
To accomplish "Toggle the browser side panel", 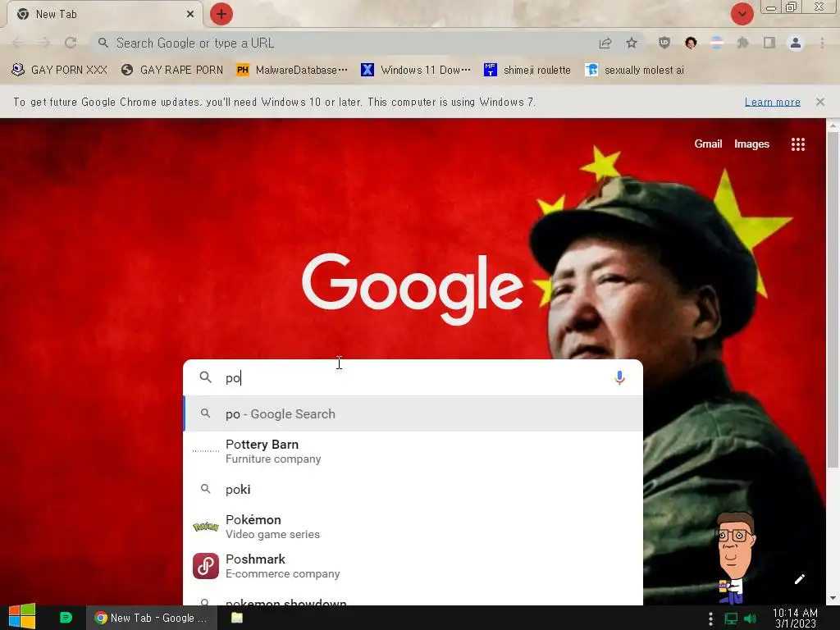I will [x=769, y=43].
